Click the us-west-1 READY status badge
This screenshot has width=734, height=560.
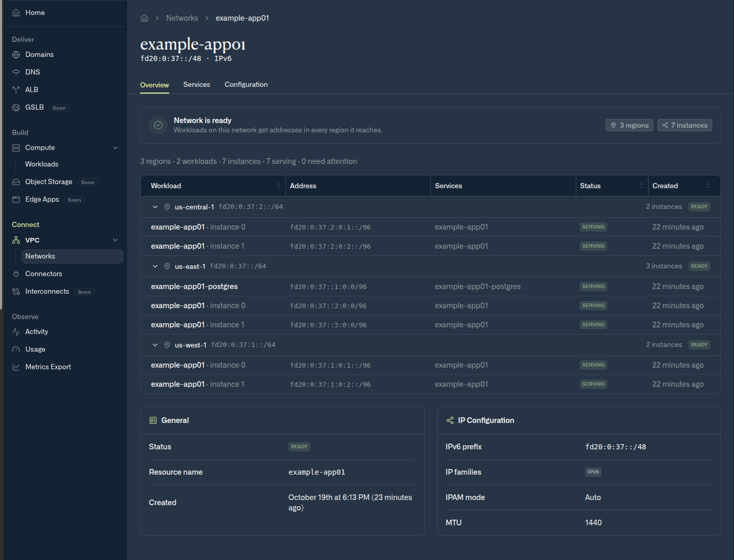click(699, 345)
